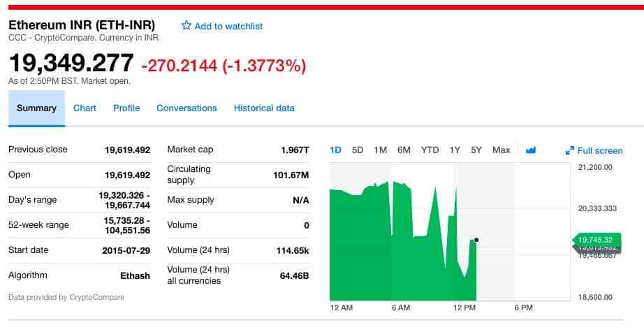Click the Start date value 2015-07-29
The image size is (644, 332).
click(126, 251)
